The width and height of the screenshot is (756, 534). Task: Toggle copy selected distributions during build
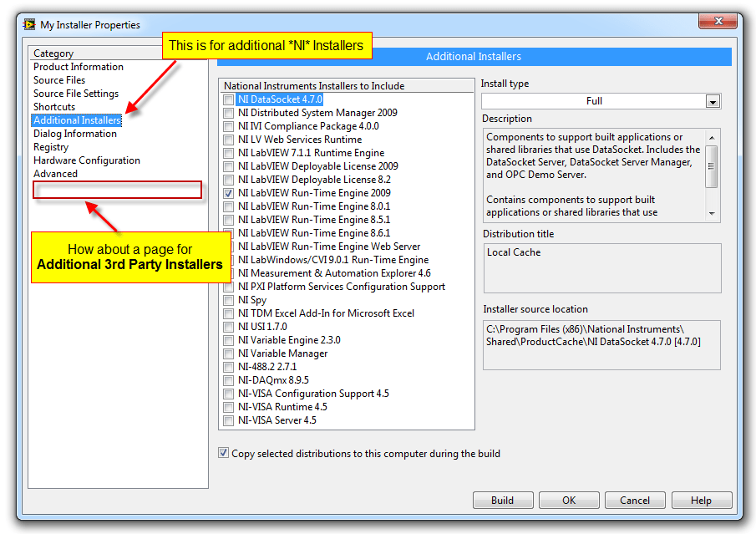pyautogui.click(x=223, y=452)
